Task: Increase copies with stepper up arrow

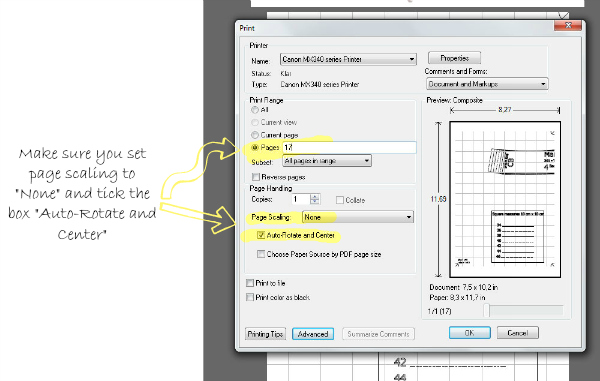Action: pyautogui.click(x=315, y=197)
